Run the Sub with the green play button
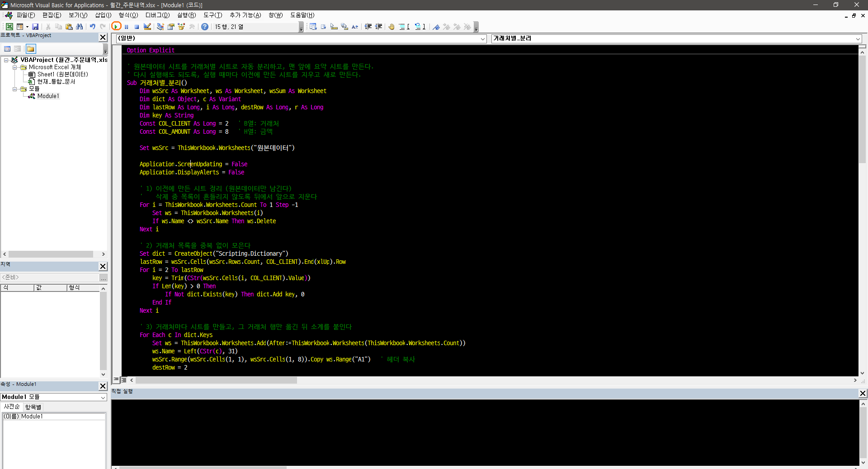This screenshot has height=469, width=868. point(116,27)
